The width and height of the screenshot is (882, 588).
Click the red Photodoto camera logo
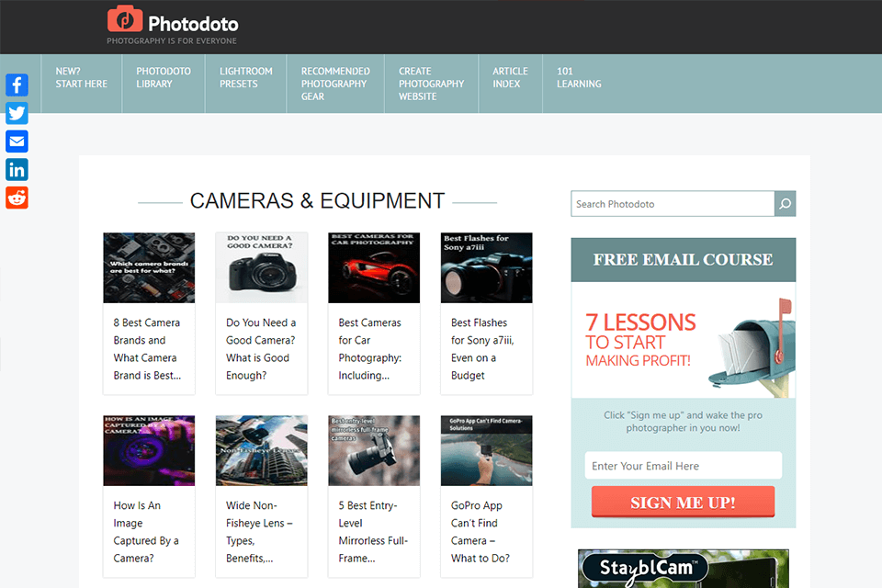125,17
